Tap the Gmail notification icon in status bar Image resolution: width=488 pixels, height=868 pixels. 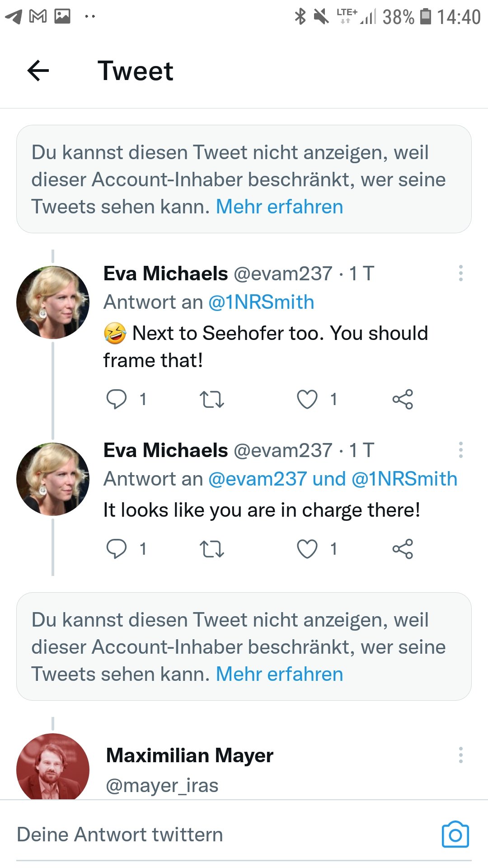pos(38,17)
